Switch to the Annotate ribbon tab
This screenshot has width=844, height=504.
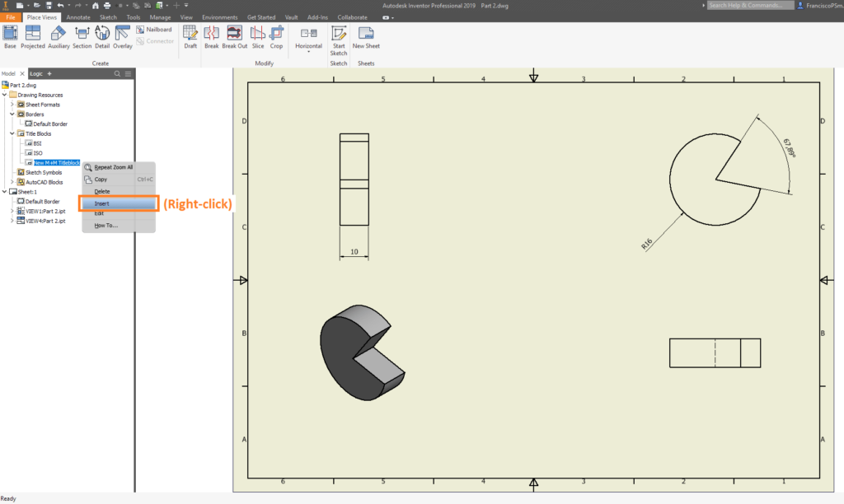[78, 17]
